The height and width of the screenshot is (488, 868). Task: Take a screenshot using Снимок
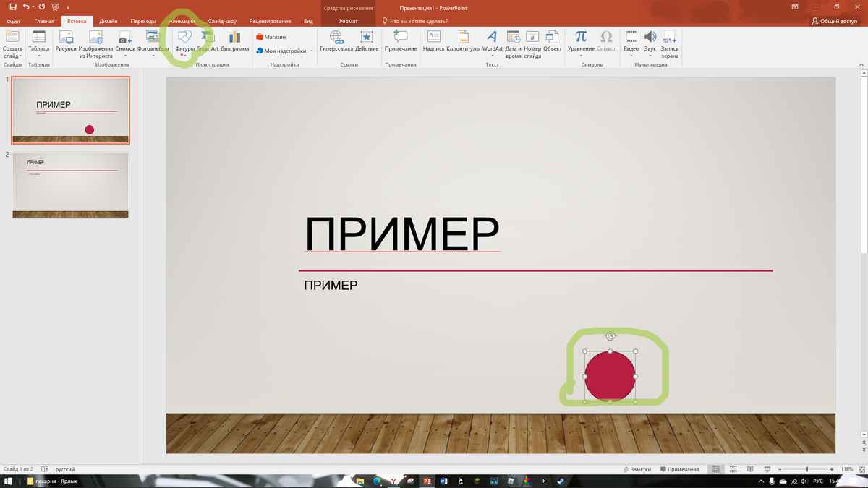pos(125,44)
